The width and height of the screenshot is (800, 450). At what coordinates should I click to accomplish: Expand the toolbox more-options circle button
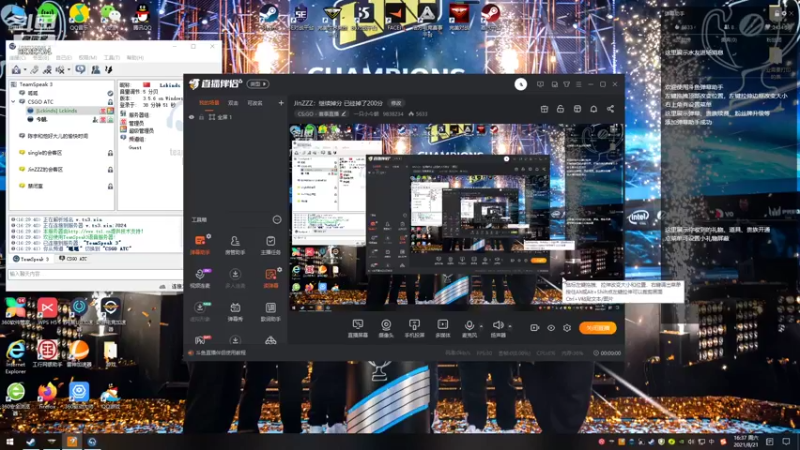pyautogui.click(x=277, y=219)
